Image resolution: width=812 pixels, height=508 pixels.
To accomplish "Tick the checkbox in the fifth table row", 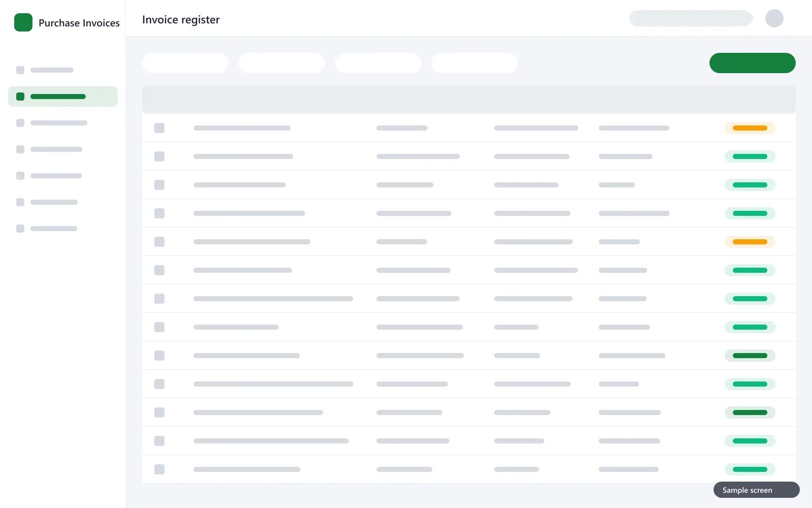I will (159, 242).
